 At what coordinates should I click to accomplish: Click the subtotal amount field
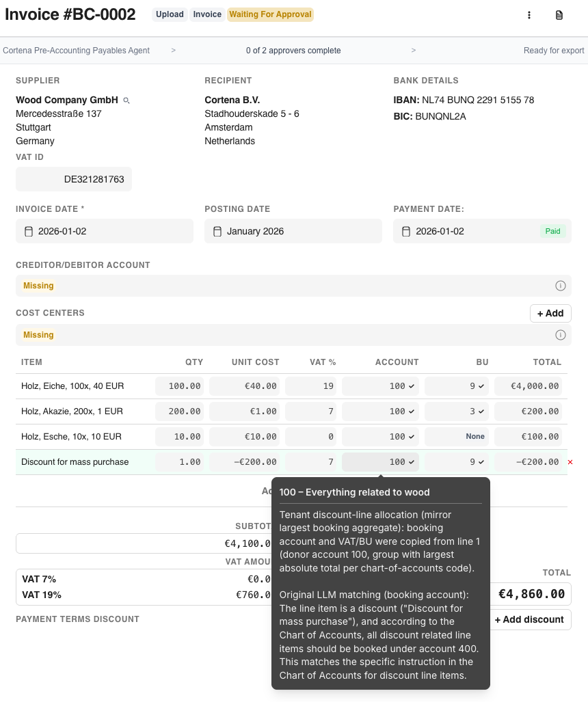tap(144, 543)
